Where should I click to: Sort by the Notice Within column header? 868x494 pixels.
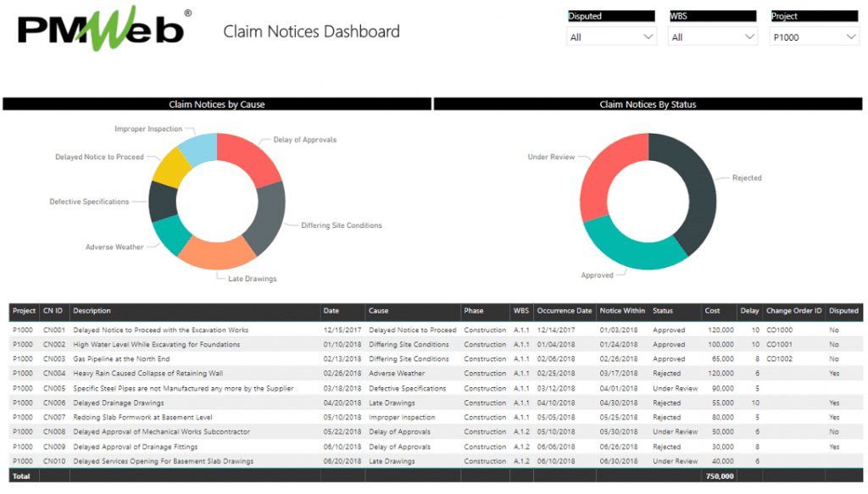point(622,311)
